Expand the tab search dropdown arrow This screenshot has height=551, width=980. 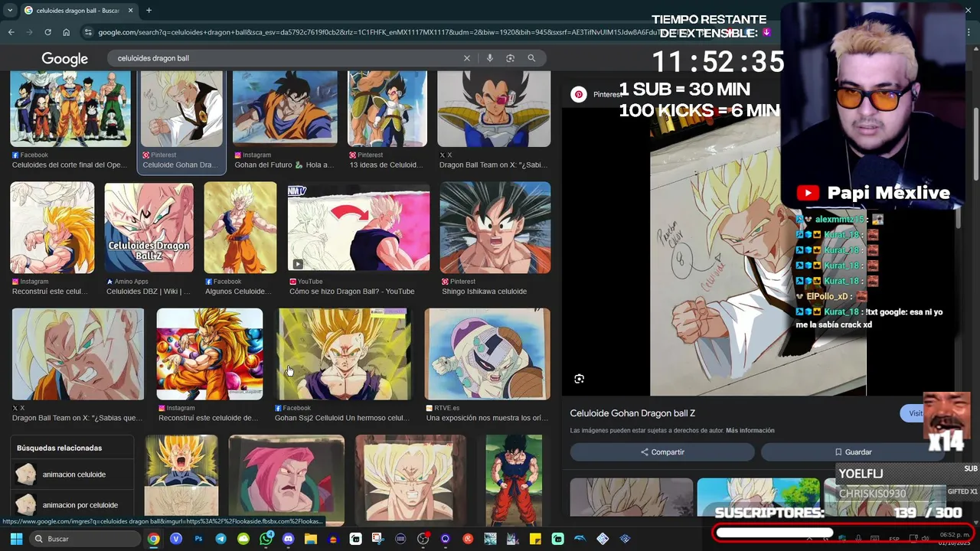[10, 11]
